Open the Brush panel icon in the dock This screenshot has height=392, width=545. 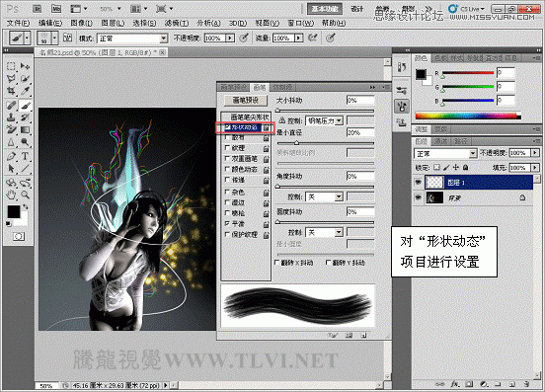click(x=402, y=107)
